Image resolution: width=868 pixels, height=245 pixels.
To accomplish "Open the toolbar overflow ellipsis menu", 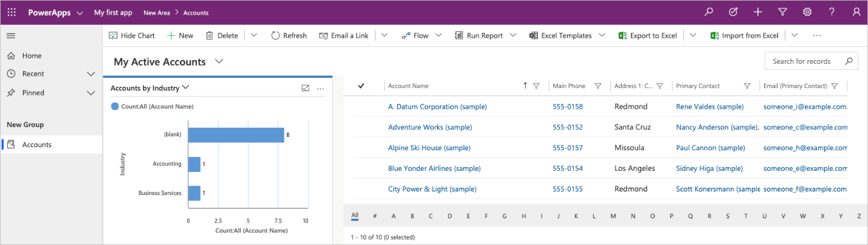I will point(817,35).
